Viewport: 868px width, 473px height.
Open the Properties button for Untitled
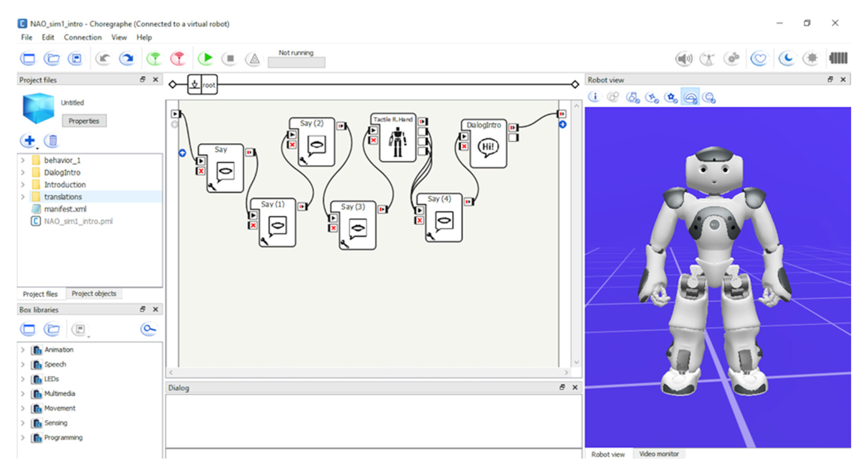click(x=84, y=121)
